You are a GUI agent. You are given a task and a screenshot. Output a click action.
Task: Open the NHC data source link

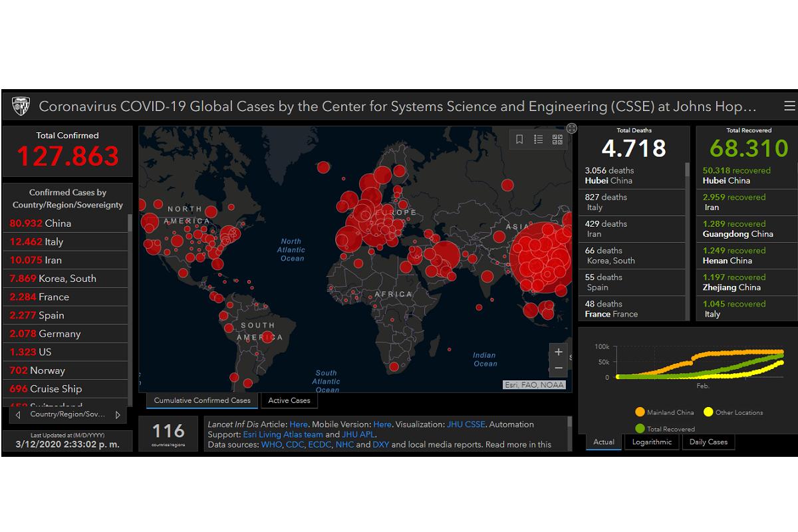345,444
